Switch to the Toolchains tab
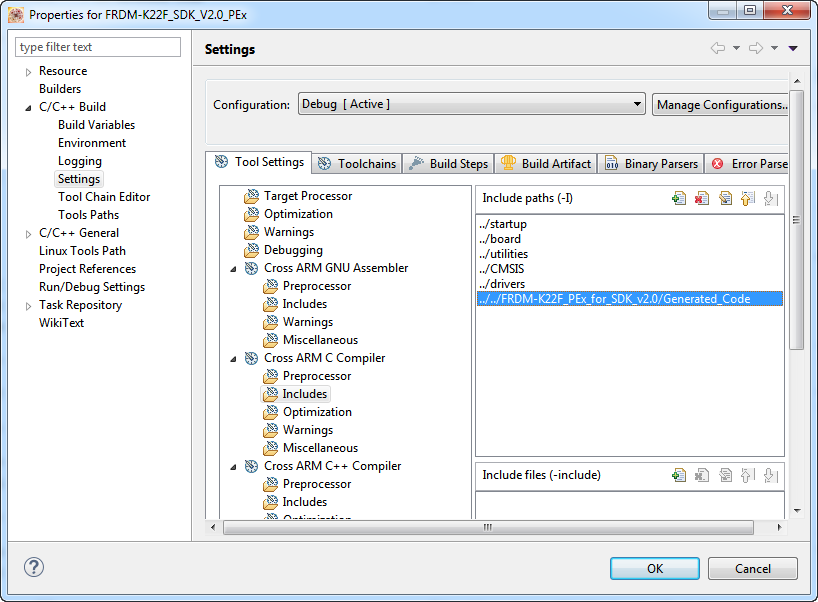 coord(357,163)
